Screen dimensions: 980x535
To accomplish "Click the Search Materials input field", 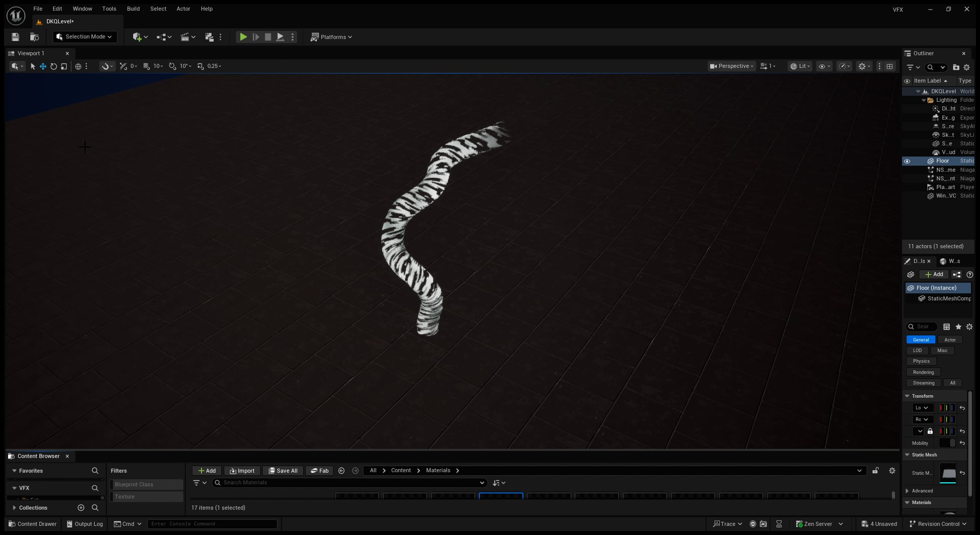I will (x=349, y=483).
